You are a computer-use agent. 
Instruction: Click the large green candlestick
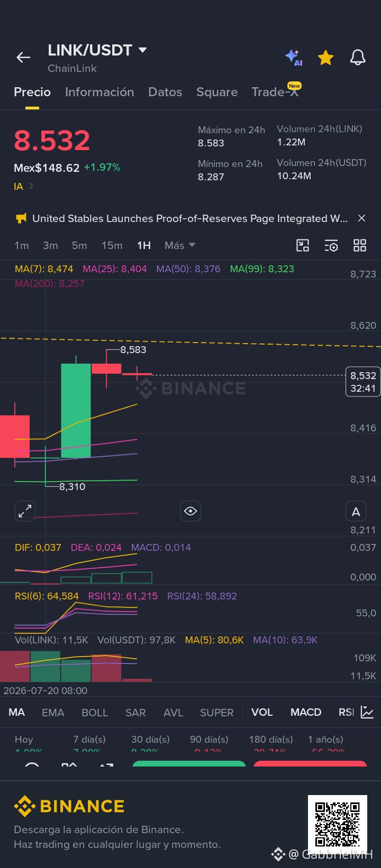pyautogui.click(x=76, y=410)
